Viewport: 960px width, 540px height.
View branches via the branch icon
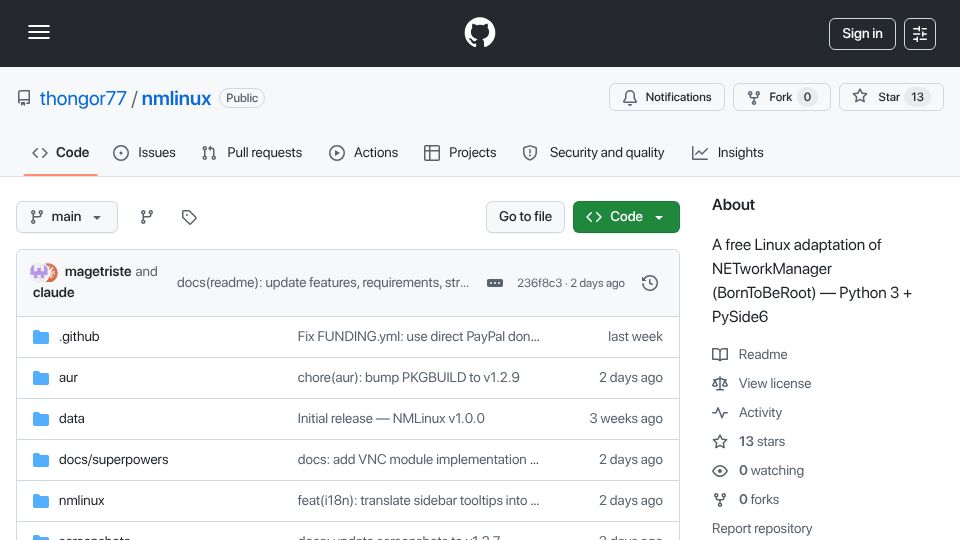146,217
